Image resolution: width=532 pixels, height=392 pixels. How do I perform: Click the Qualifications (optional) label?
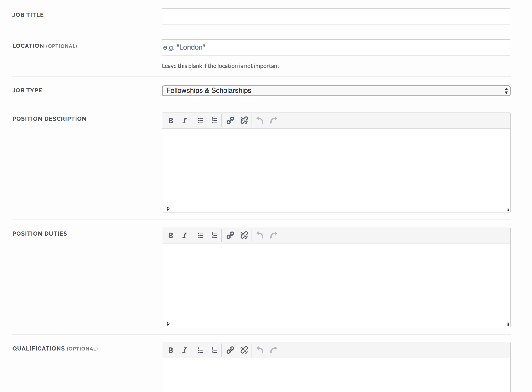click(55, 349)
